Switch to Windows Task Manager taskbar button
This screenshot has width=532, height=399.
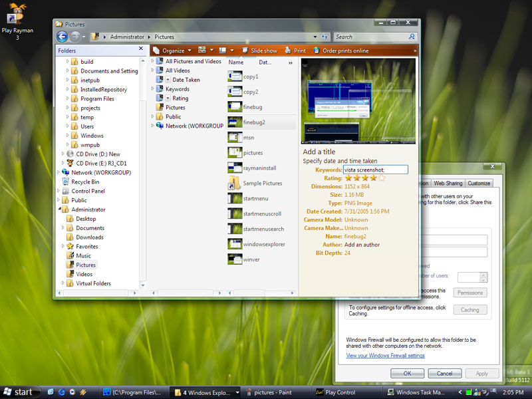pos(417,392)
